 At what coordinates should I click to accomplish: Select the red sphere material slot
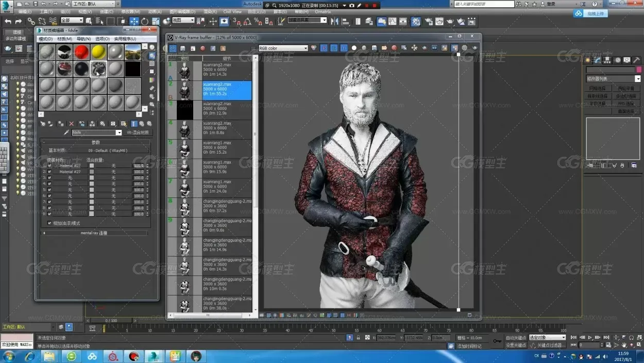coord(81,52)
